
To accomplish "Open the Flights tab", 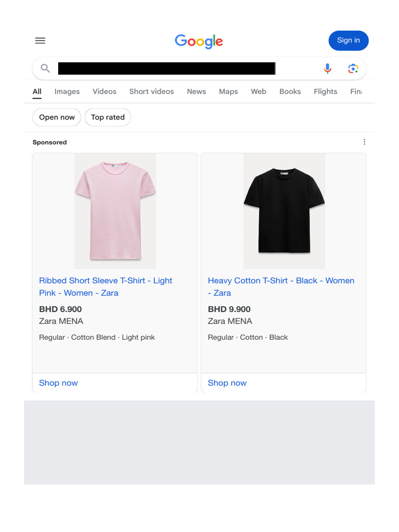I will pyautogui.click(x=325, y=91).
